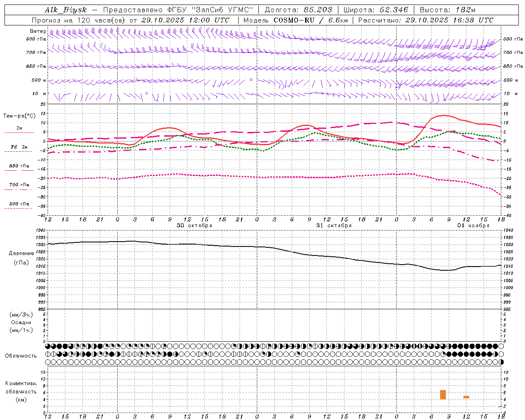Viewport: 525px width, 420px height.
Task: Select forecast start 29.10.2025 12:00 UTC
Action: (x=185, y=20)
